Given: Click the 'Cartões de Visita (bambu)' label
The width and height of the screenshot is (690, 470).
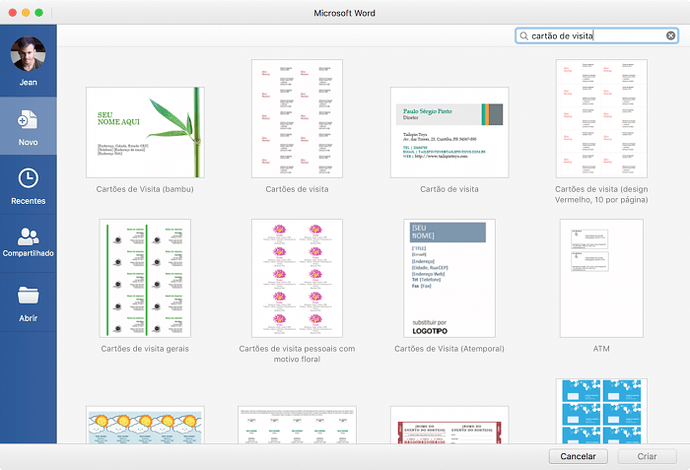Looking at the screenshot, I should 145,189.
